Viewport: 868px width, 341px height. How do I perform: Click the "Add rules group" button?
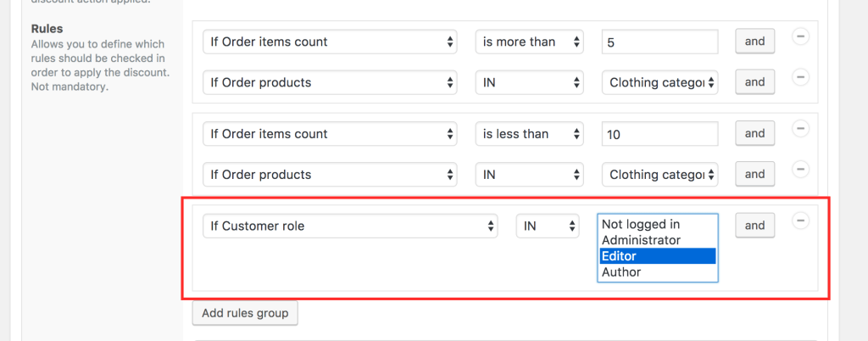point(245,313)
